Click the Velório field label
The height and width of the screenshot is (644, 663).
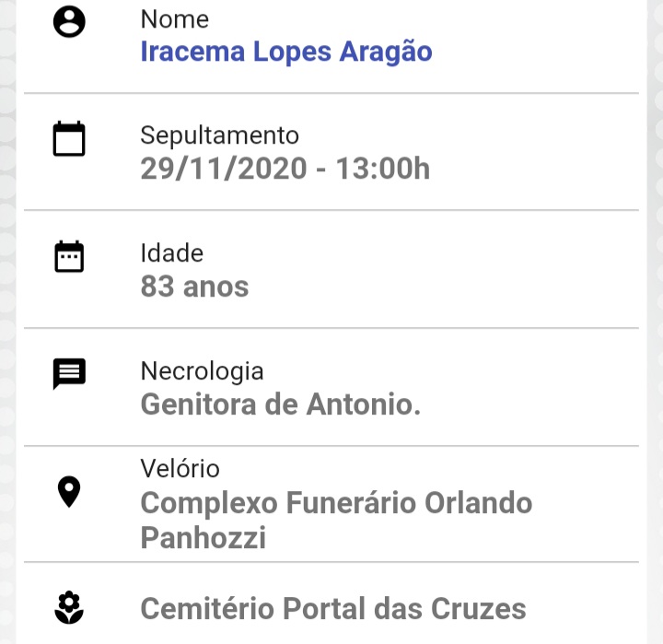tap(180, 468)
